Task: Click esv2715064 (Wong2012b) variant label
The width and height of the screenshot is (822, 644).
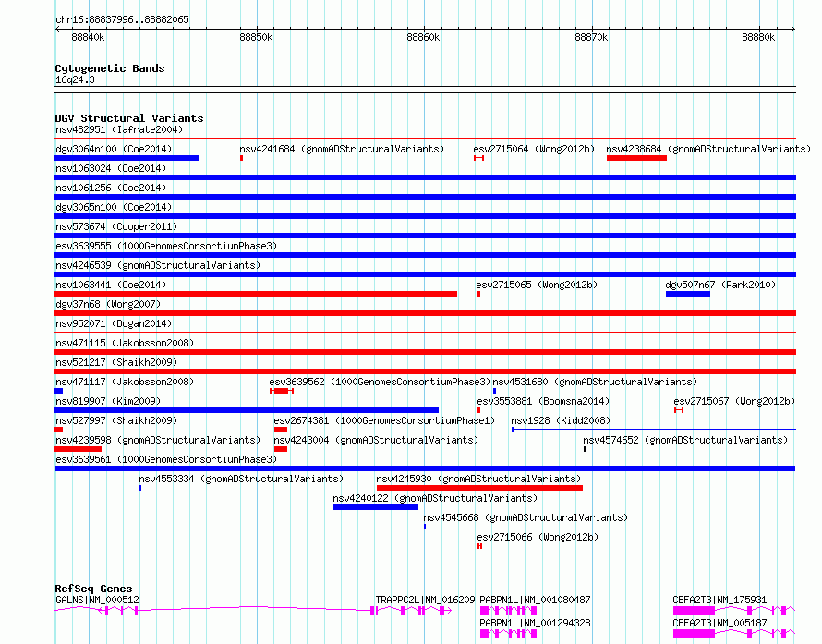Action: point(534,149)
